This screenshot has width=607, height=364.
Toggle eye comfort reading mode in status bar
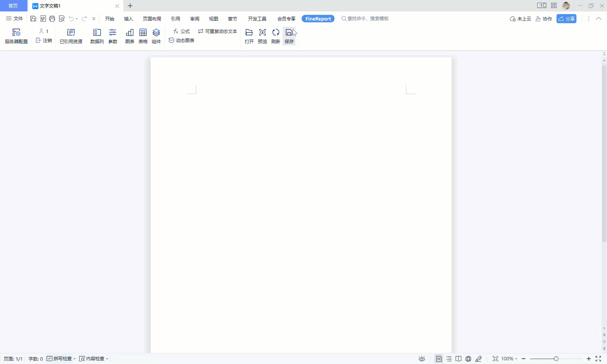pyautogui.click(x=422, y=359)
